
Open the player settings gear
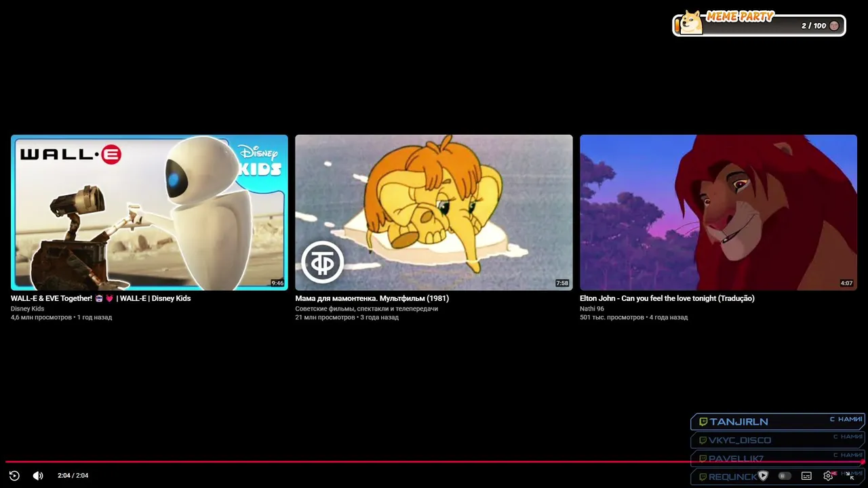point(828,476)
